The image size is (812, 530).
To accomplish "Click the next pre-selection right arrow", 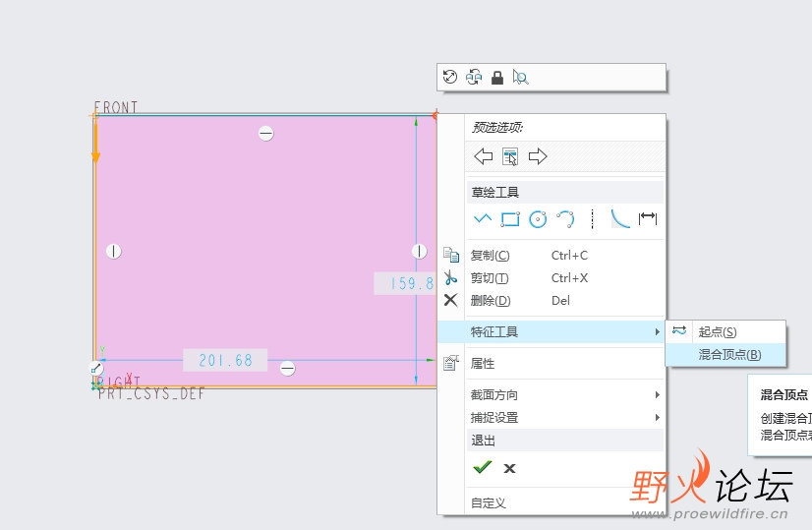I will pyautogui.click(x=538, y=156).
